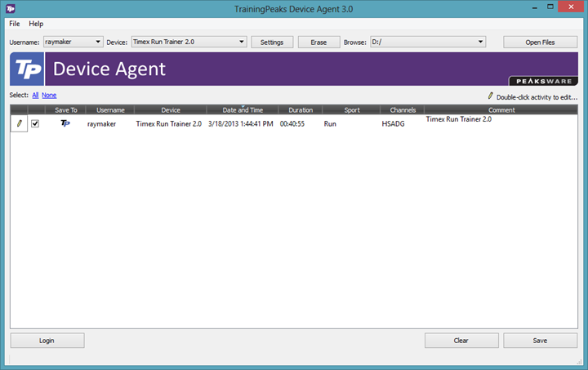Open the Username dropdown showing raymaker
This screenshot has width=588, height=370.
pos(73,42)
